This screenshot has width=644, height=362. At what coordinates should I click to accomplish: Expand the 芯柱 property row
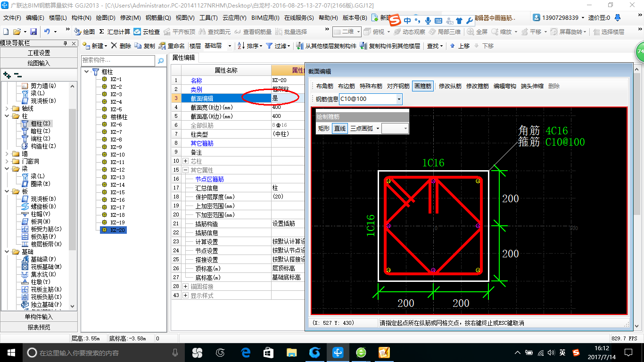pos(185,161)
